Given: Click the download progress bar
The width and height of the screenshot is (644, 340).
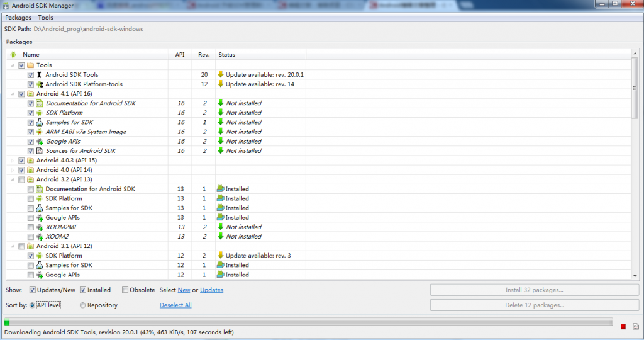Looking at the screenshot, I should click(x=308, y=322).
